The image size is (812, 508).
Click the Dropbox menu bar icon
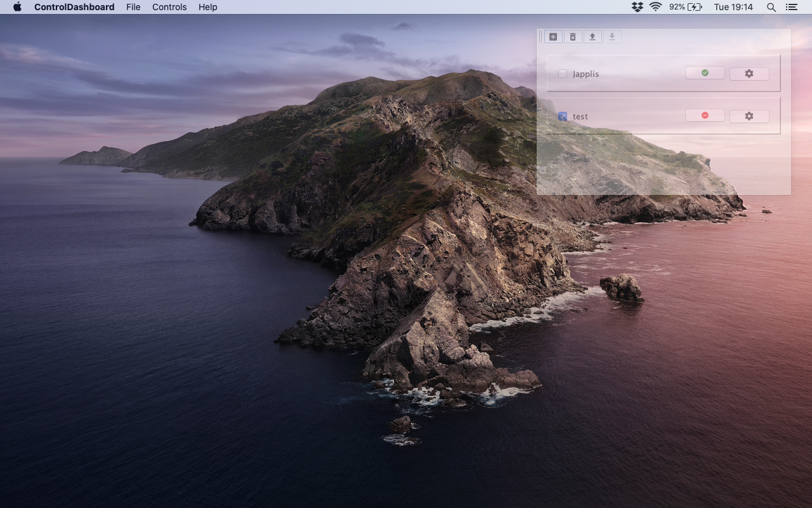[x=638, y=7]
